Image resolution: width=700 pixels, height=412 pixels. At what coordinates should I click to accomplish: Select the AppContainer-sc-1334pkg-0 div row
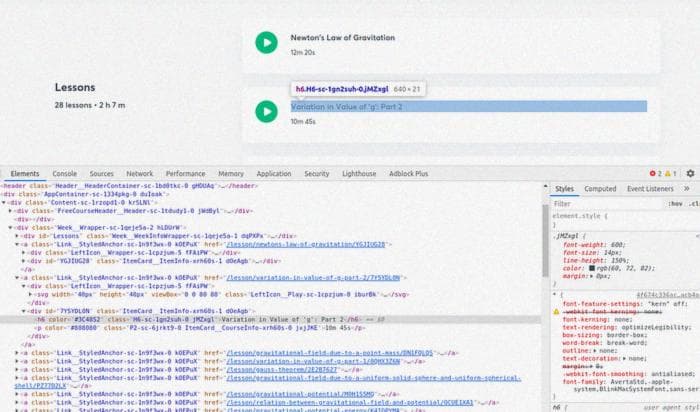coord(270,194)
